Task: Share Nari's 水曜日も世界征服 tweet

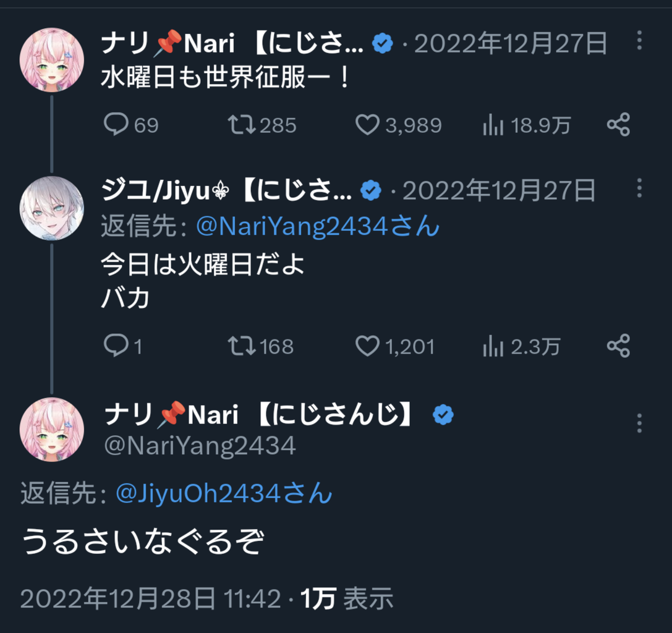Action: pos(618,125)
